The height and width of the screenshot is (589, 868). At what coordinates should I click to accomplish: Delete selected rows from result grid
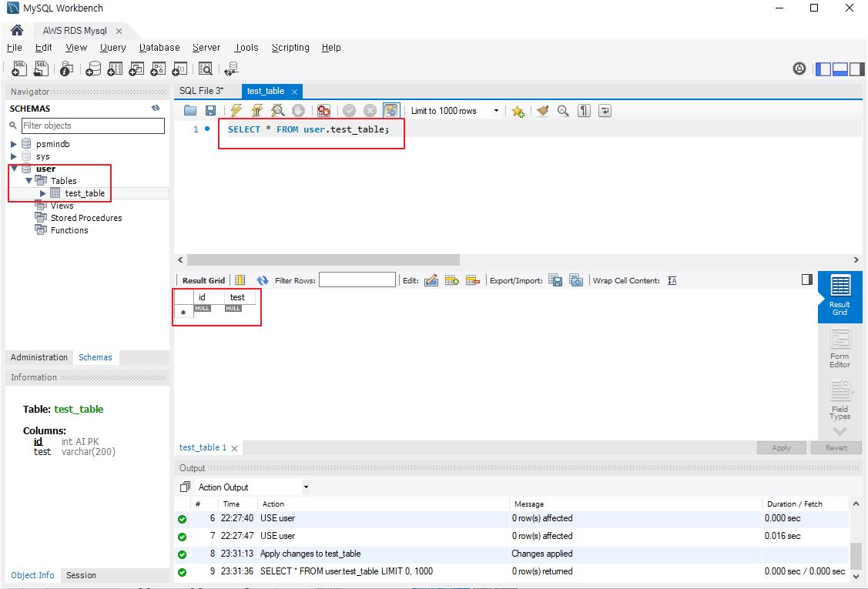point(472,281)
